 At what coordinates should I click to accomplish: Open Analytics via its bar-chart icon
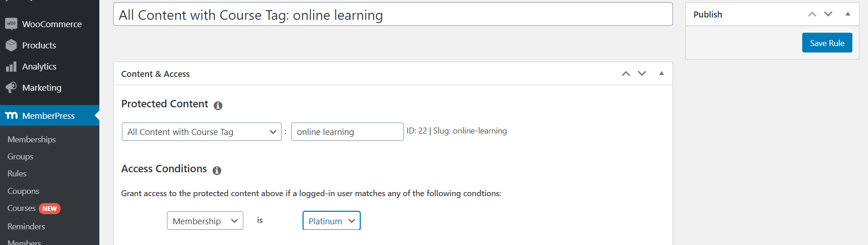click(11, 67)
